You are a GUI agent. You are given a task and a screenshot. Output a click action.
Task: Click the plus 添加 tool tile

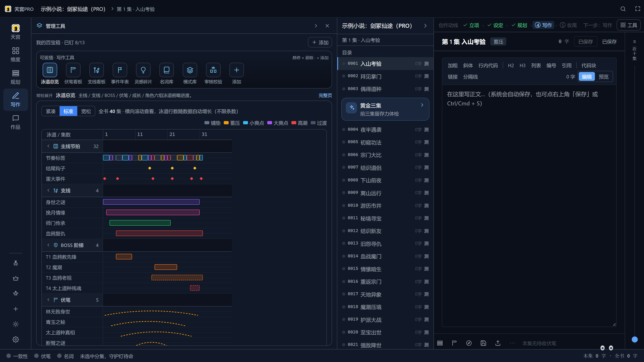236,70
